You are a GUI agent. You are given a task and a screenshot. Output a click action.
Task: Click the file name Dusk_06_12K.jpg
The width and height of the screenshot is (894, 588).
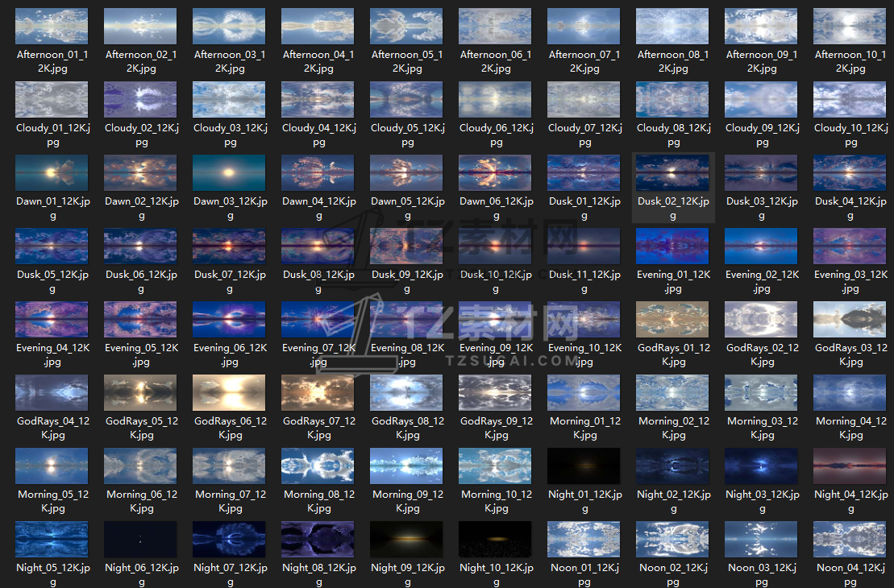pyautogui.click(x=141, y=281)
